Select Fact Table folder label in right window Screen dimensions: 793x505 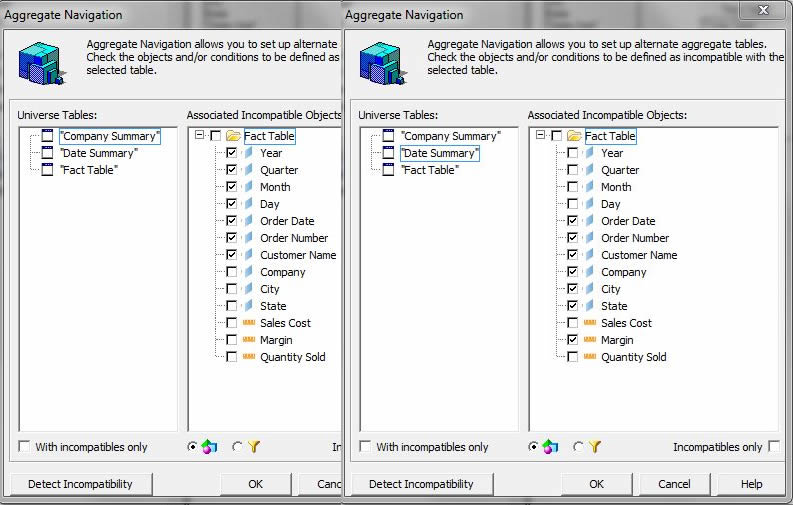[x=610, y=136]
